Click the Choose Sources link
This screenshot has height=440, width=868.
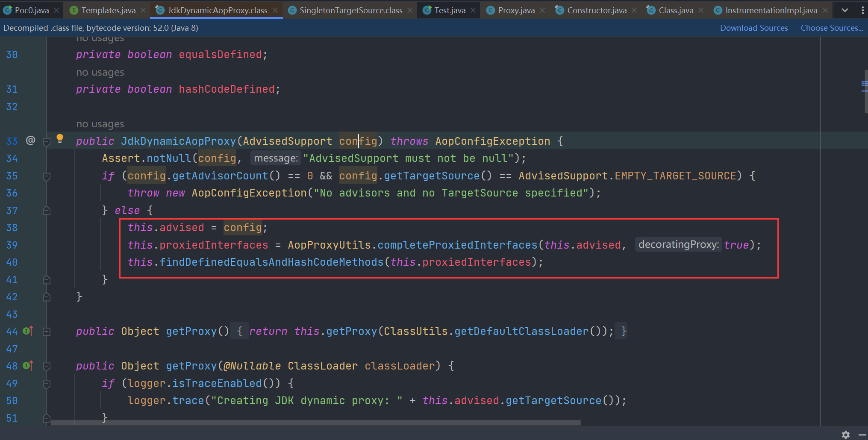(831, 28)
